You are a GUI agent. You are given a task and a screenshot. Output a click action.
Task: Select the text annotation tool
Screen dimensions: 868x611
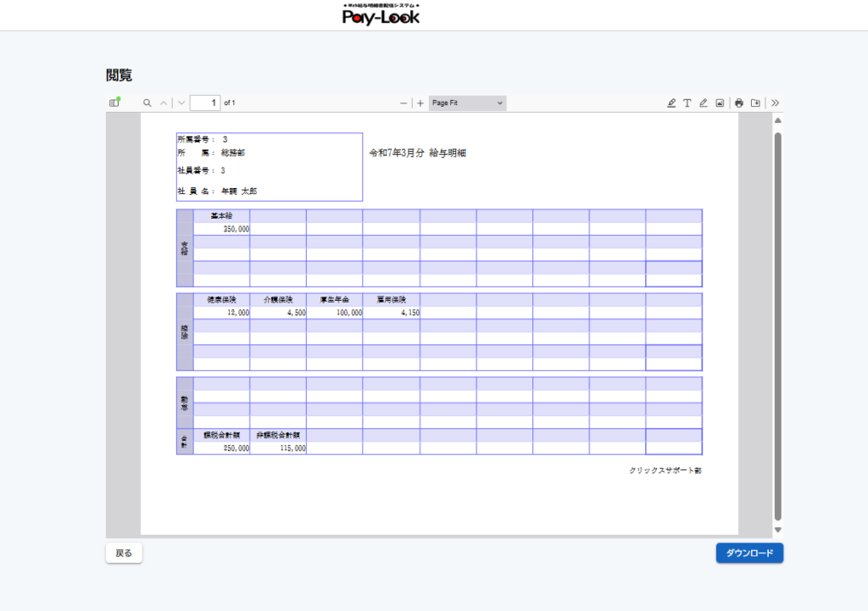click(687, 103)
